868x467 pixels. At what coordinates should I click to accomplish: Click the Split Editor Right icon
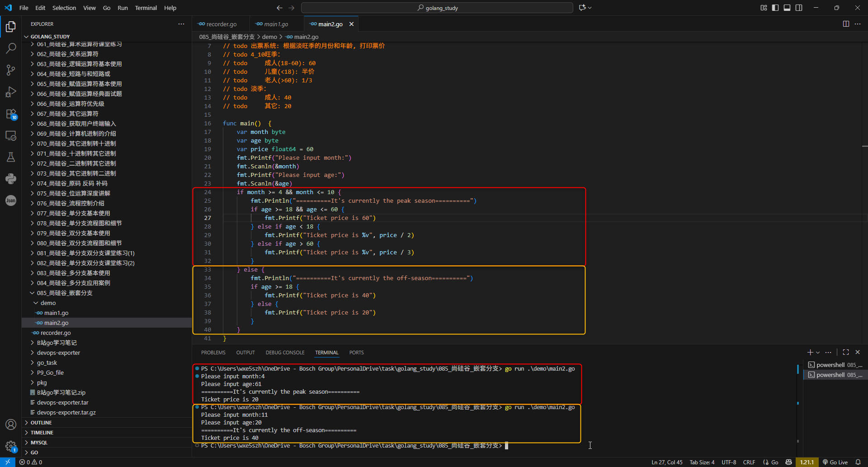tap(846, 24)
